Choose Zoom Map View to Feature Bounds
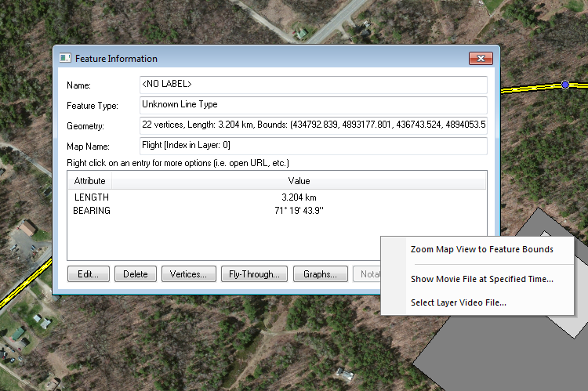Screen dimensions: 588x391 point(481,250)
